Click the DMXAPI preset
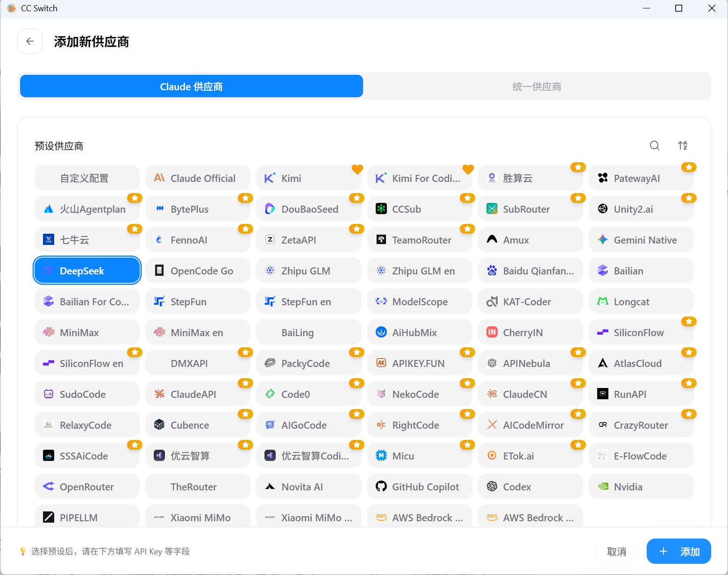Image resolution: width=728 pixels, height=575 pixels. pyautogui.click(x=198, y=363)
